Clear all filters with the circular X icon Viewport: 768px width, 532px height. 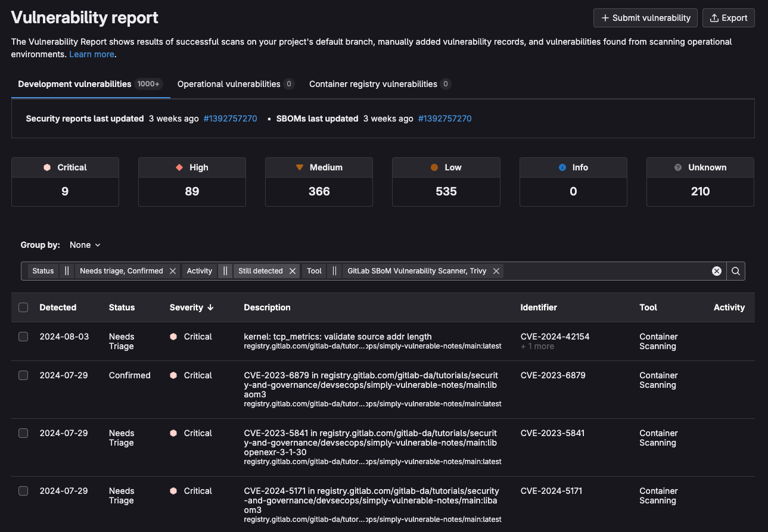click(716, 270)
